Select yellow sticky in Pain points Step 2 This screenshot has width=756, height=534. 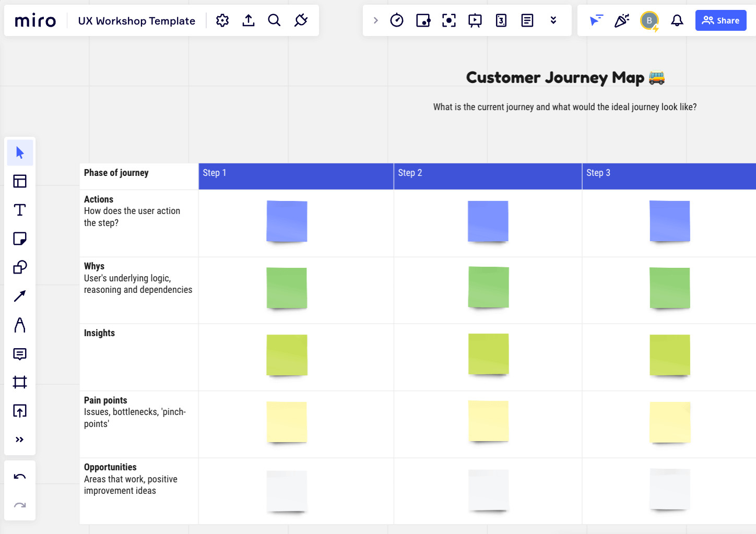(489, 421)
